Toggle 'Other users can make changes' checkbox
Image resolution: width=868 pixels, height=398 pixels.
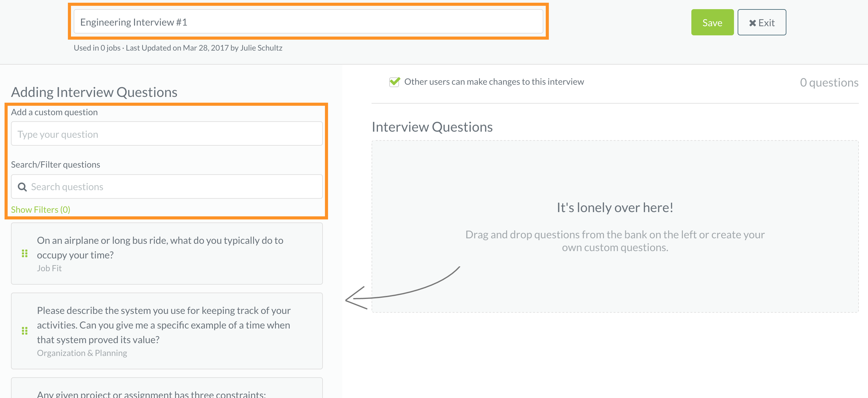(x=394, y=82)
